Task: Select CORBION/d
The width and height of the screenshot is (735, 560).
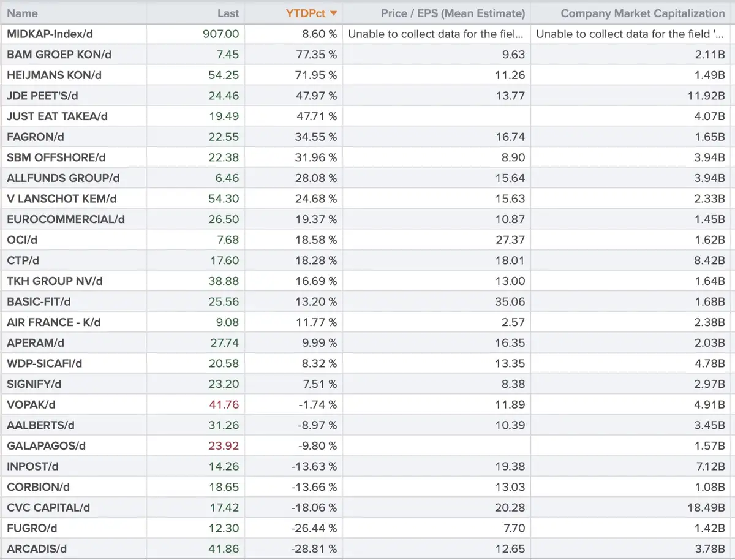Action: coord(38,487)
